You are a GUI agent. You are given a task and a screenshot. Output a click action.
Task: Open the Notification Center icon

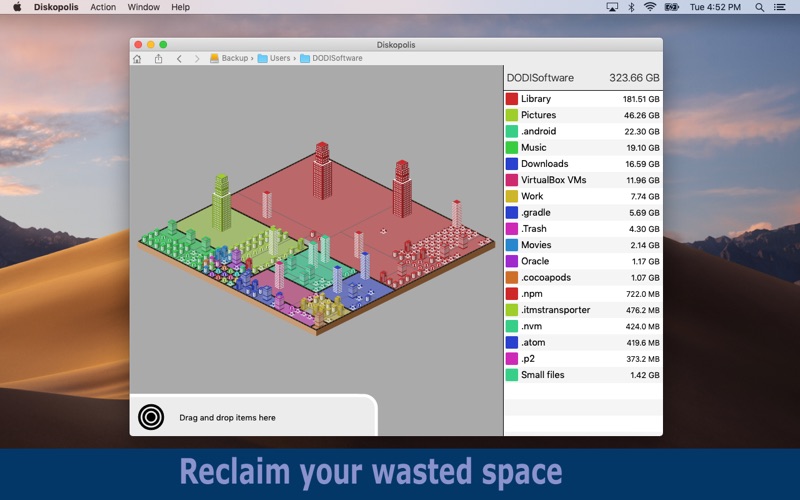[780, 7]
